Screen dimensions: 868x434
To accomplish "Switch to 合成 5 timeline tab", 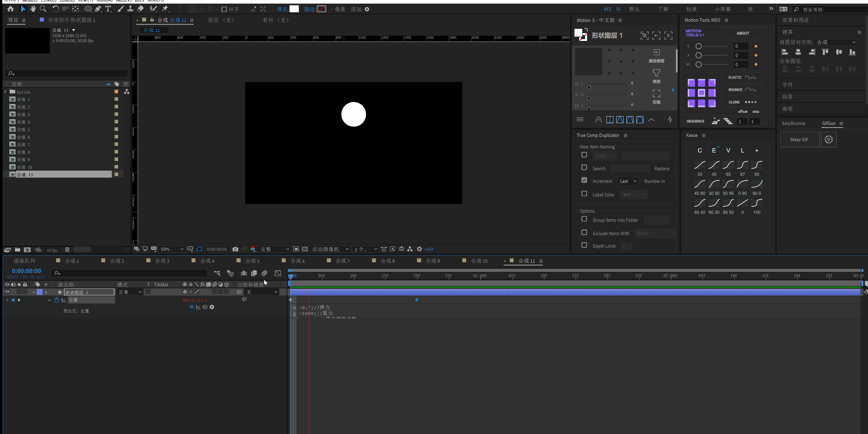I will pos(252,261).
